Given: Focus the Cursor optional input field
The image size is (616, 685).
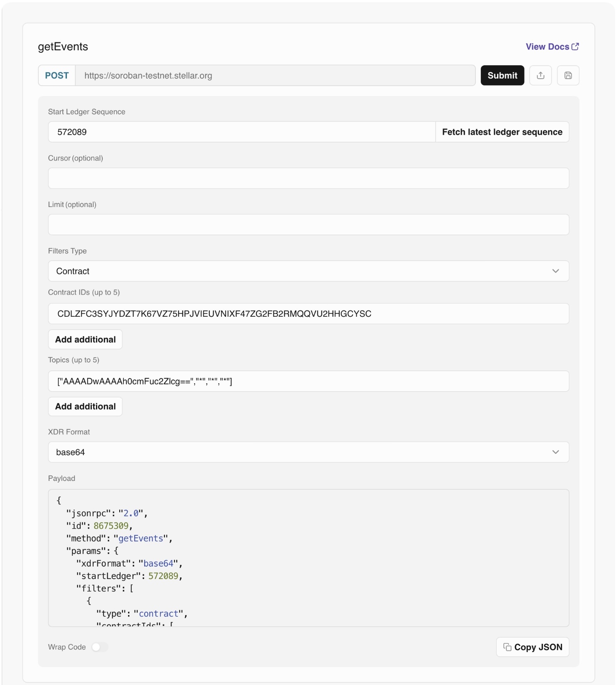Looking at the screenshot, I should click(x=308, y=178).
